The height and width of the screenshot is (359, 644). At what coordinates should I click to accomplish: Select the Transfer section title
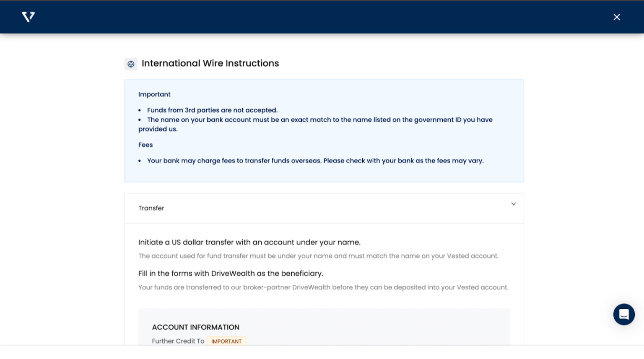click(151, 208)
